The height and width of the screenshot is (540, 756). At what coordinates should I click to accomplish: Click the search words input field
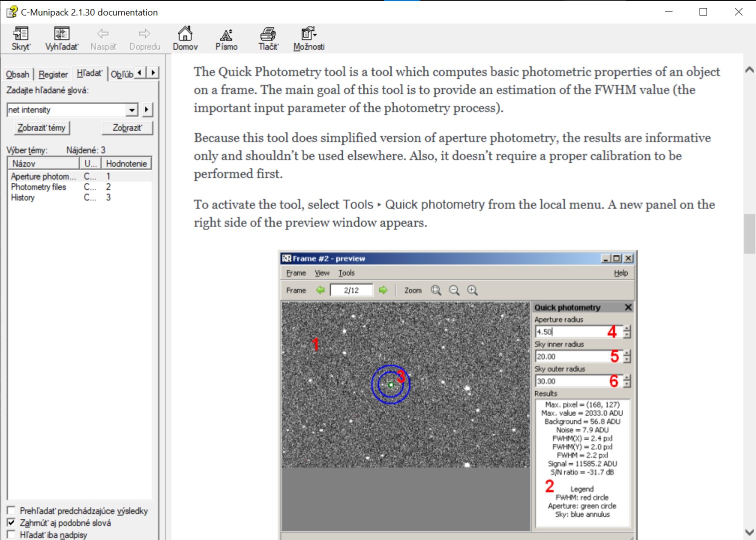tap(66, 110)
